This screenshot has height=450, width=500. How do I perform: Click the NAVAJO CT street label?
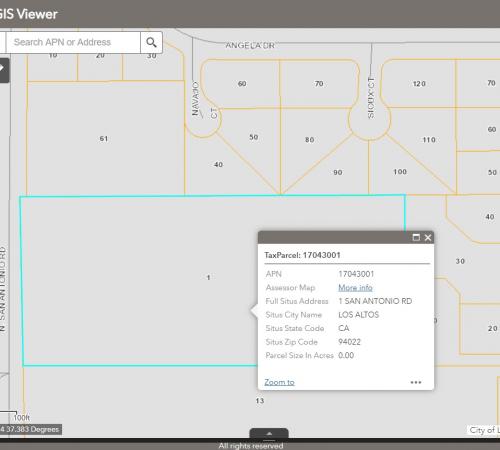204,100
